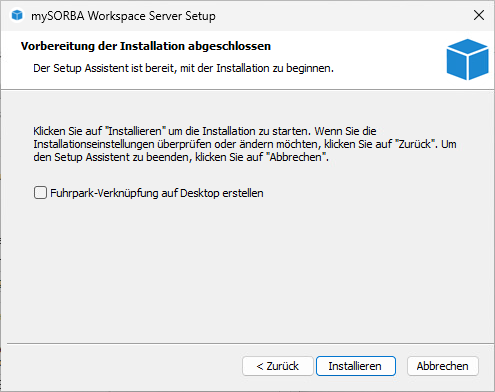This screenshot has height=392, width=495.
Task: Click the small cube icon in title bar
Action: click(17, 15)
